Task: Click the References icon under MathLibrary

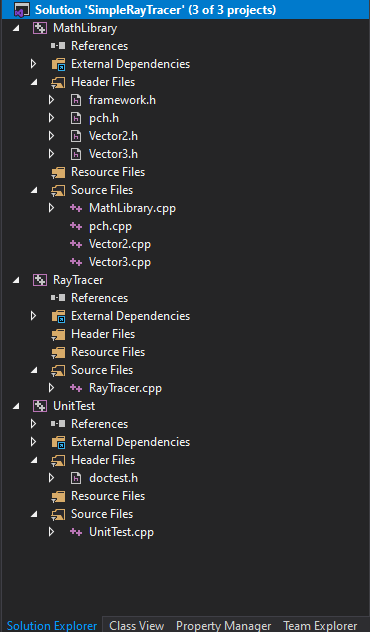Action: (x=58, y=46)
